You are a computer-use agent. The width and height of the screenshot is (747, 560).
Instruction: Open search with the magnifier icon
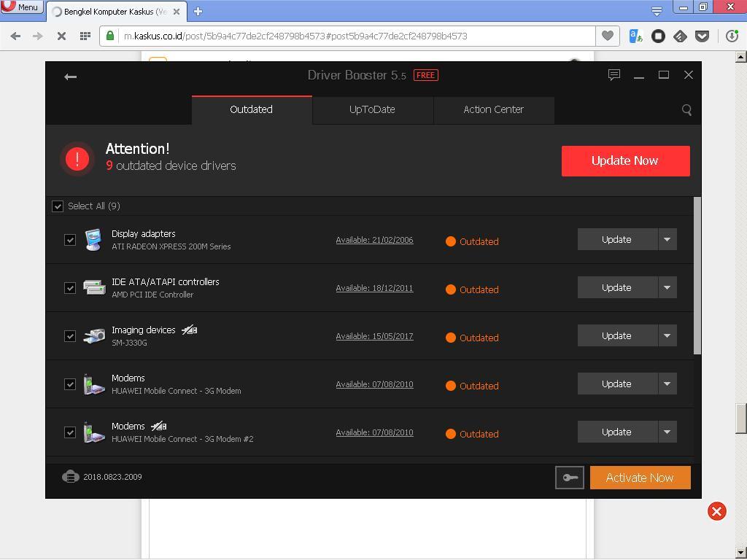tap(686, 110)
